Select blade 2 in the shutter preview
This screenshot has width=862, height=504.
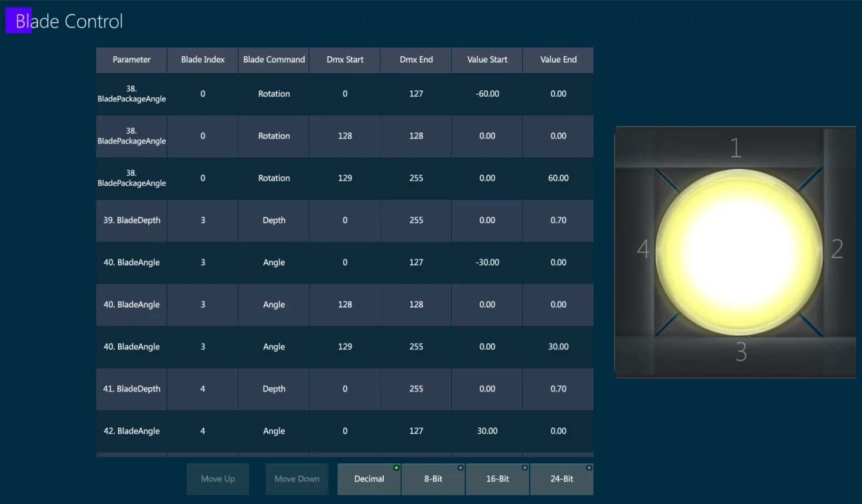837,249
